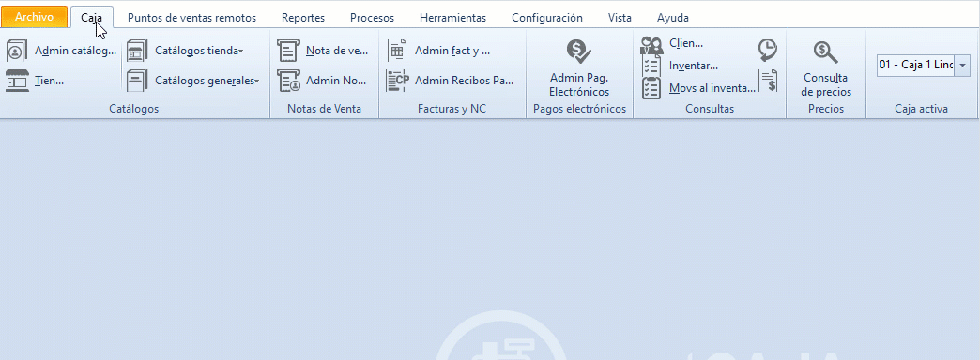Open the Admin catálog... ribbon button
980x360 pixels.
click(x=61, y=52)
